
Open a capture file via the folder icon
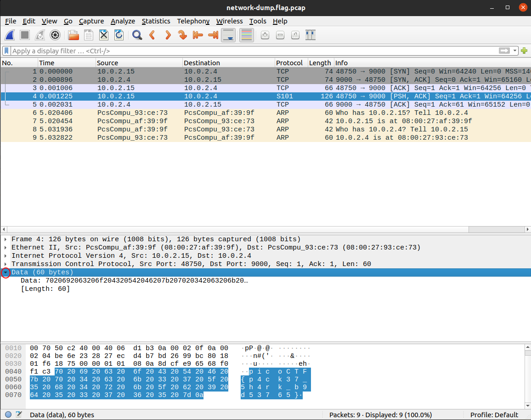[73, 35]
